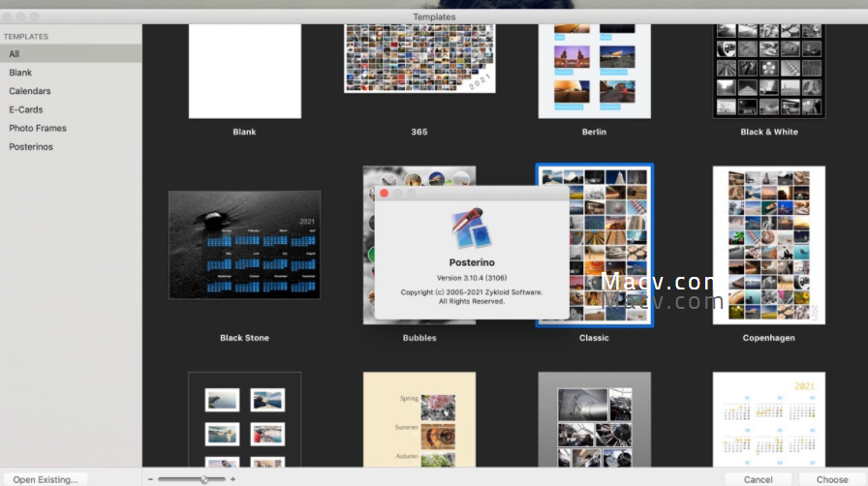Screen dimensions: 868x486
Task: Select the white 2021 calendar template
Action: 769,419
